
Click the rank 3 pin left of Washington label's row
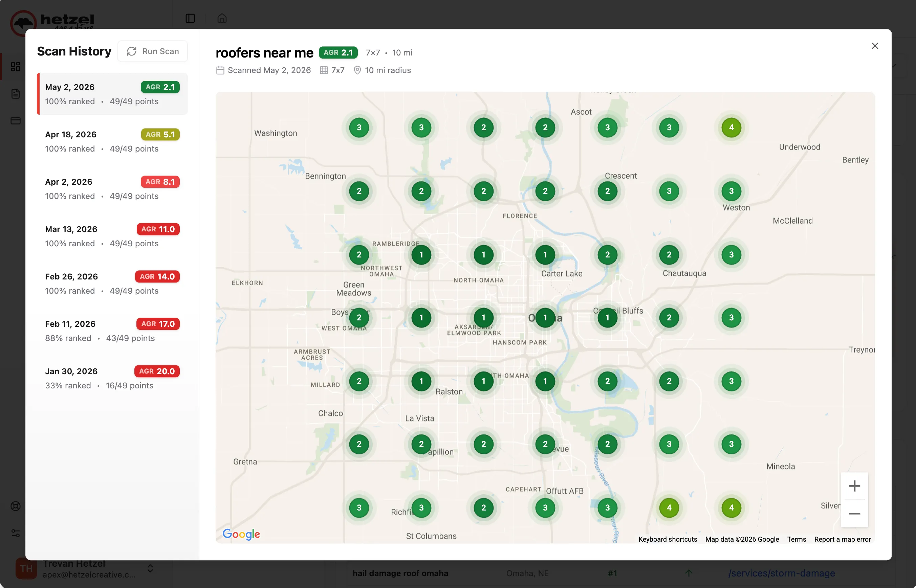tap(359, 128)
